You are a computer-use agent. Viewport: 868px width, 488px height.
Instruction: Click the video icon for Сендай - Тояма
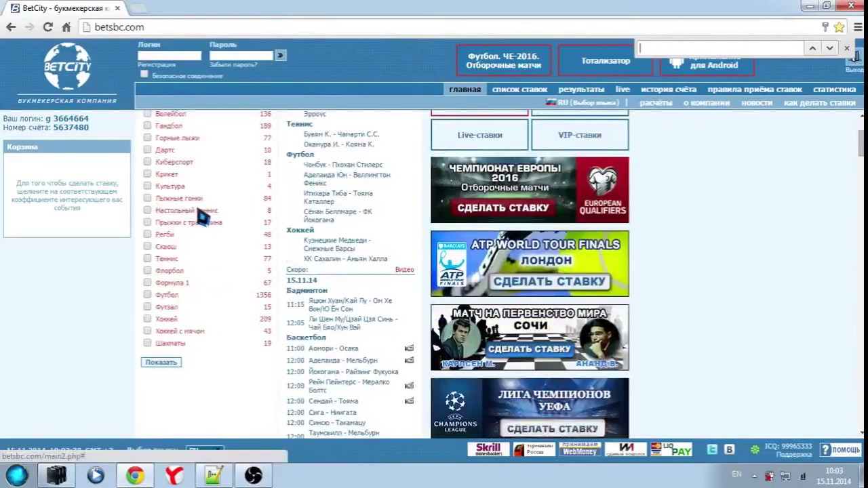(409, 401)
